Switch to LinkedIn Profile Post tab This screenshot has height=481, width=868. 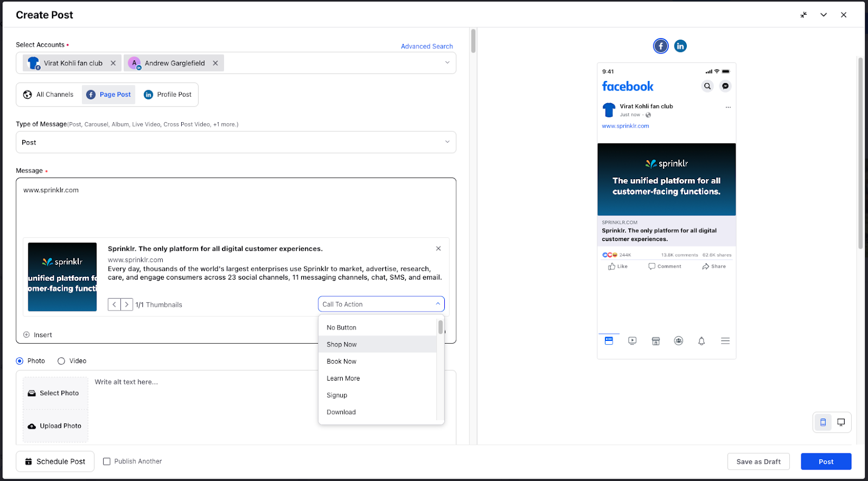click(168, 94)
